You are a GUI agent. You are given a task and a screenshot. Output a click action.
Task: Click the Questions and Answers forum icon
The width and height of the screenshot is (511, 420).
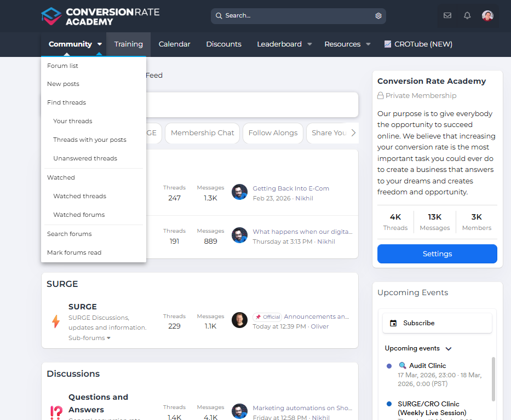point(56,412)
